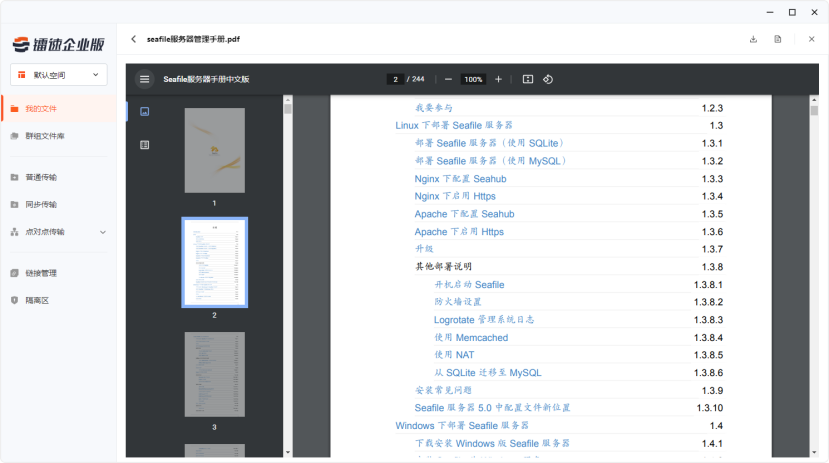Click the fit to page icon
Screen dimensions: 829x463
pos(528,79)
